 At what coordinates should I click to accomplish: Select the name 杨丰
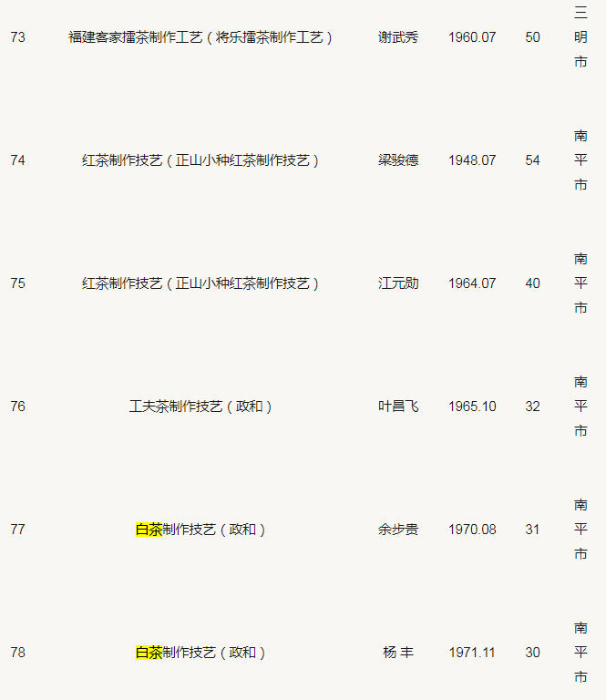(398, 653)
